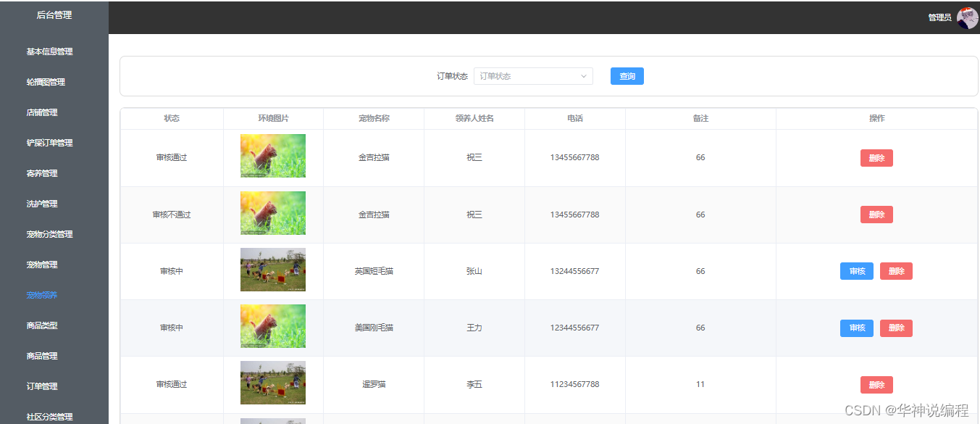Delete the 审核通过 金吉拉猫 record
980x424 pixels.
[x=876, y=158]
